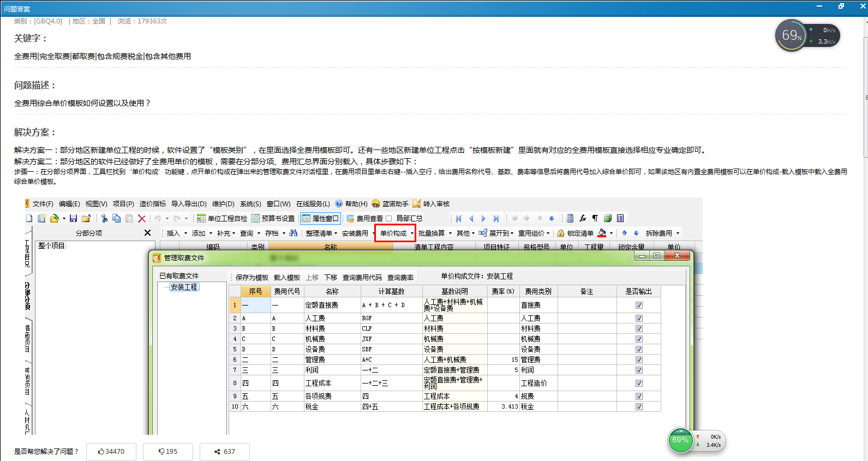Screen dimensions: 868x461
Task: Open the 批量换算 dropdown
Action: (x=450, y=234)
